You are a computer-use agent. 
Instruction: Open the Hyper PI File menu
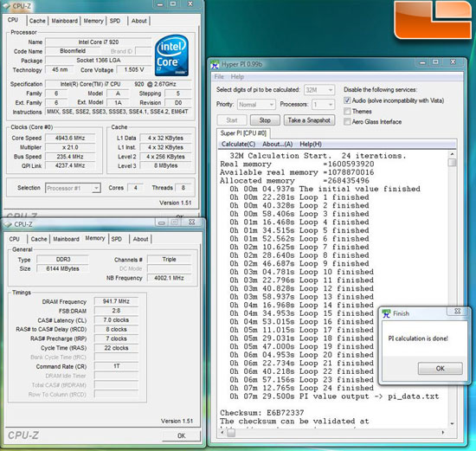point(219,76)
